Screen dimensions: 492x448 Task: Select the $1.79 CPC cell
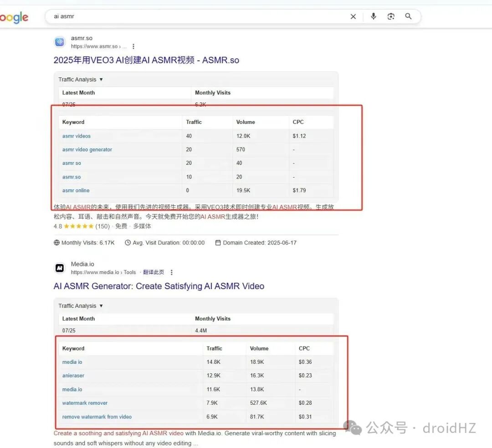(x=299, y=190)
